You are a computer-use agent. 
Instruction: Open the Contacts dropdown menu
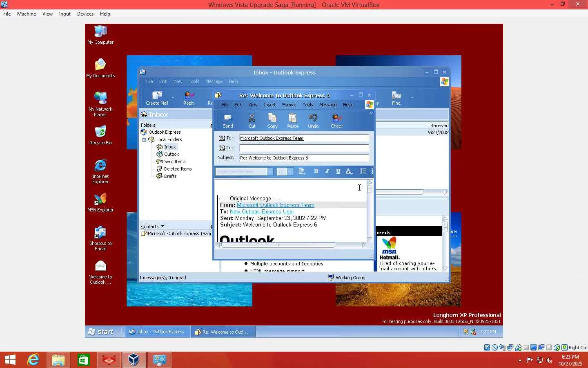152,227
